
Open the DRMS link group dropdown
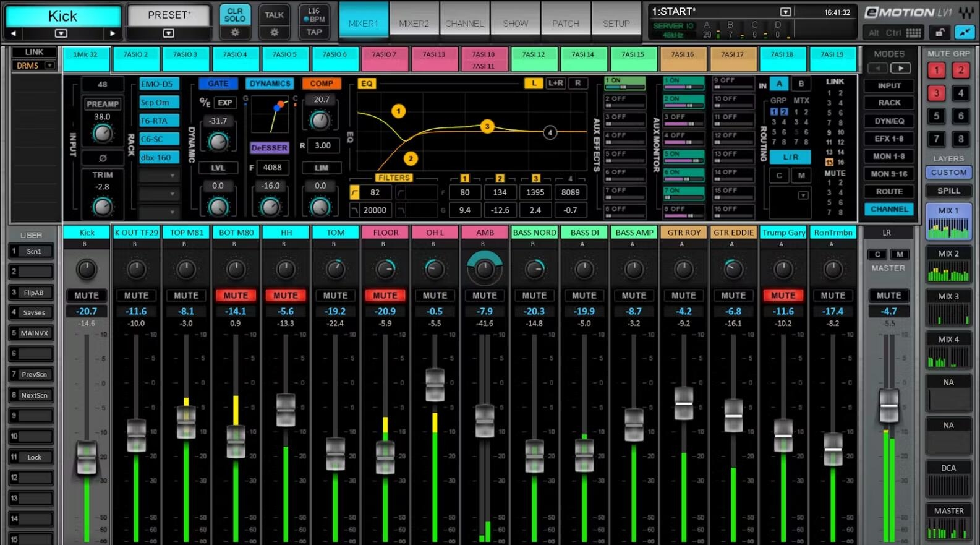pyautogui.click(x=49, y=66)
